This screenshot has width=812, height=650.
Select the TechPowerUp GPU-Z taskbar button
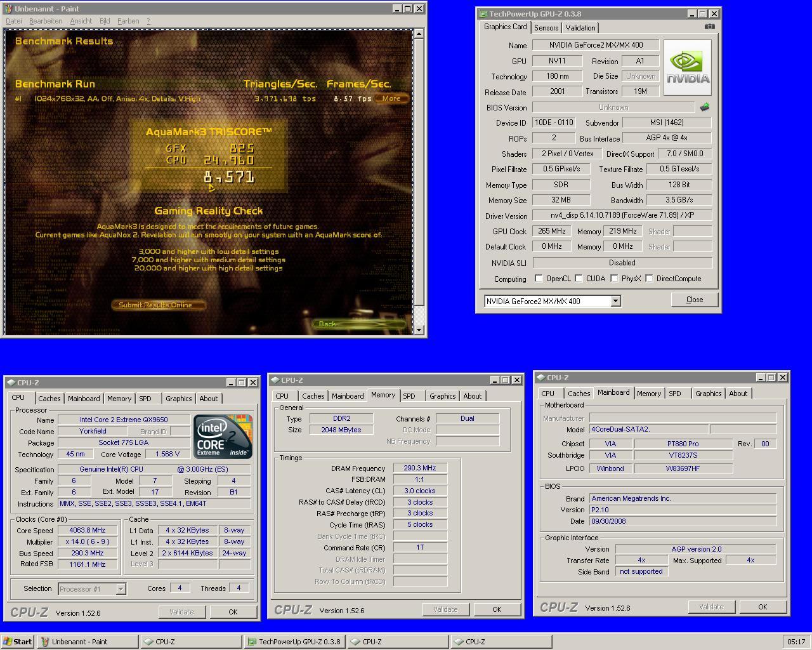click(x=294, y=642)
